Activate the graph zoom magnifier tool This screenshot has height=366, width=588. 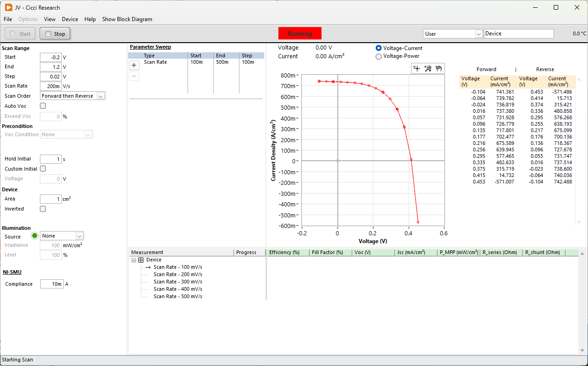[x=428, y=68]
